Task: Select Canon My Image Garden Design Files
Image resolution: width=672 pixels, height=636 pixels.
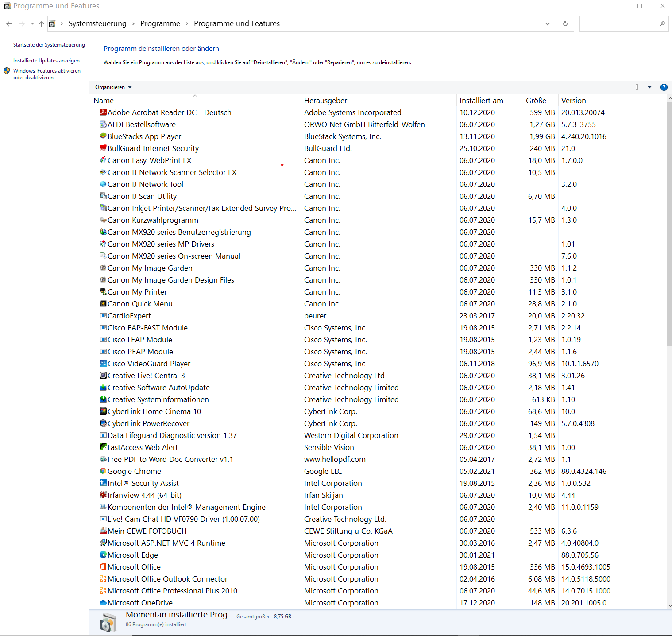Action: (352, 280)
